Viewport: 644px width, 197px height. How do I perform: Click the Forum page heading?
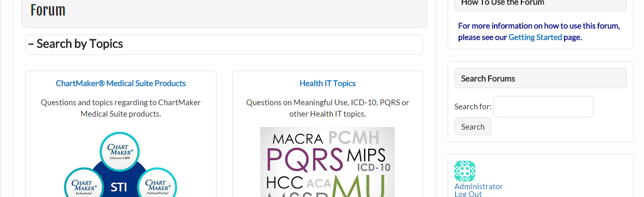pos(48,10)
